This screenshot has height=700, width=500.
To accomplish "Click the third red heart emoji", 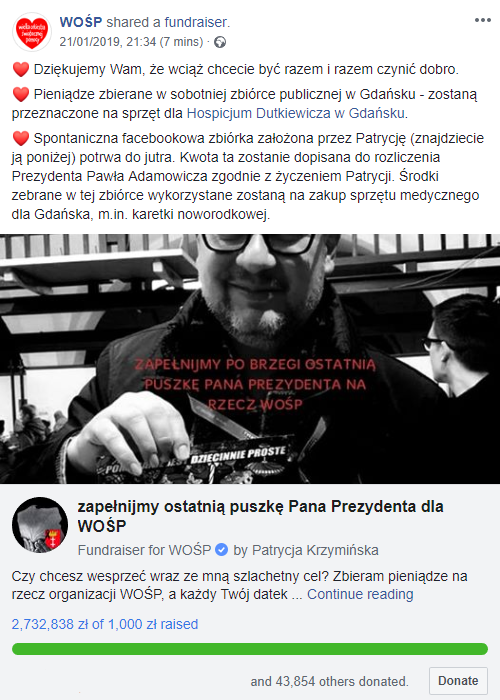I will [21, 138].
